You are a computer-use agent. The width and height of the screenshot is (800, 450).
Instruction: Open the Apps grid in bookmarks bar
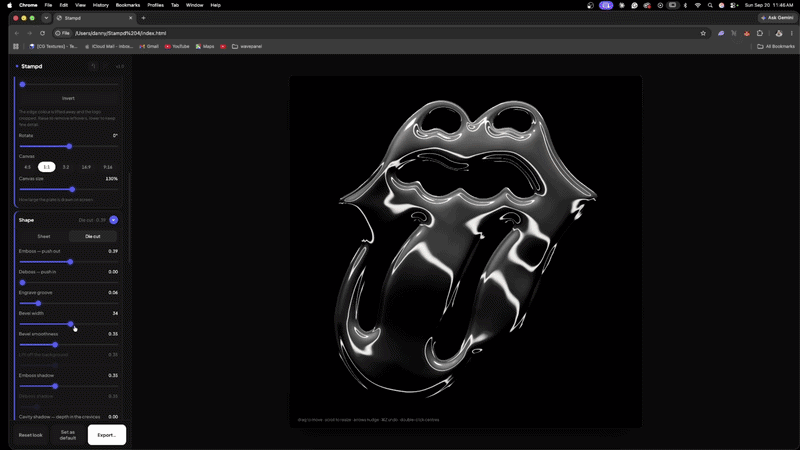pos(16,46)
